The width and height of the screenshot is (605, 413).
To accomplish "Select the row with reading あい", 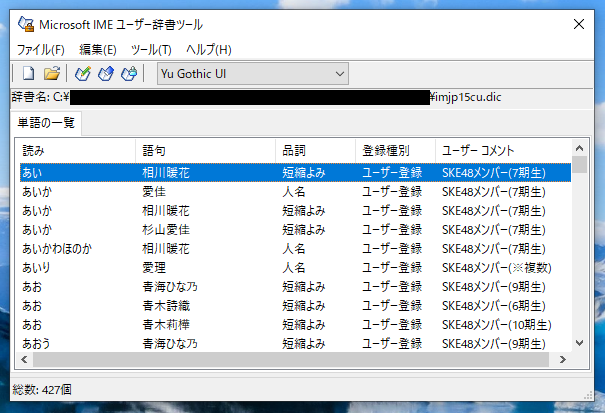I will (x=296, y=173).
